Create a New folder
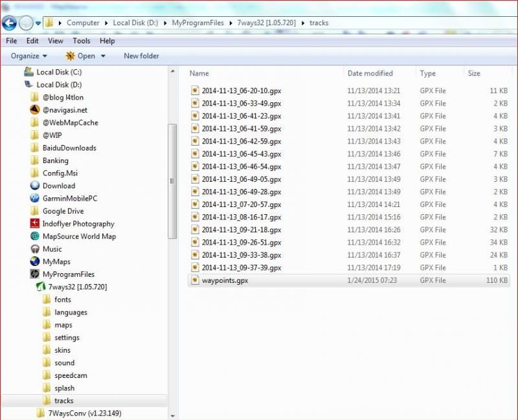The height and width of the screenshot is (420, 518). point(141,56)
